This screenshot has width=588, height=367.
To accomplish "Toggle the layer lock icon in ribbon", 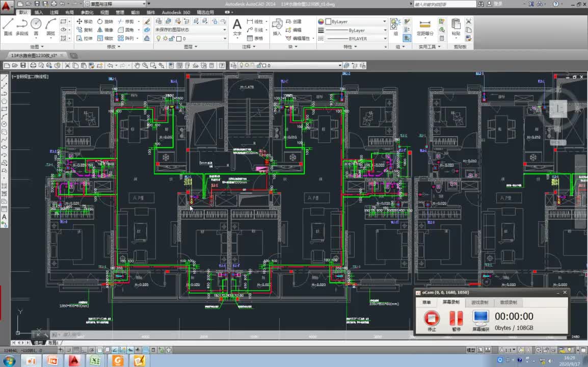I will point(172,38).
